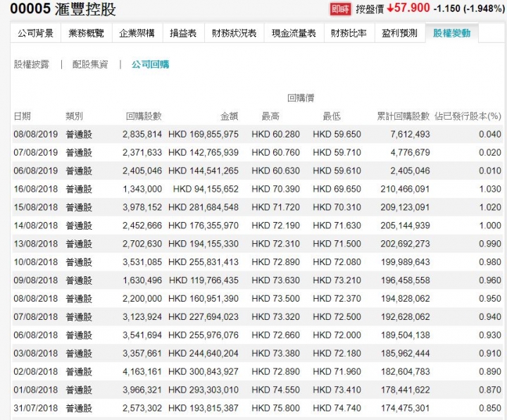Click the 佔已發行股本(%) column header
The image size is (507, 420).
(468, 116)
